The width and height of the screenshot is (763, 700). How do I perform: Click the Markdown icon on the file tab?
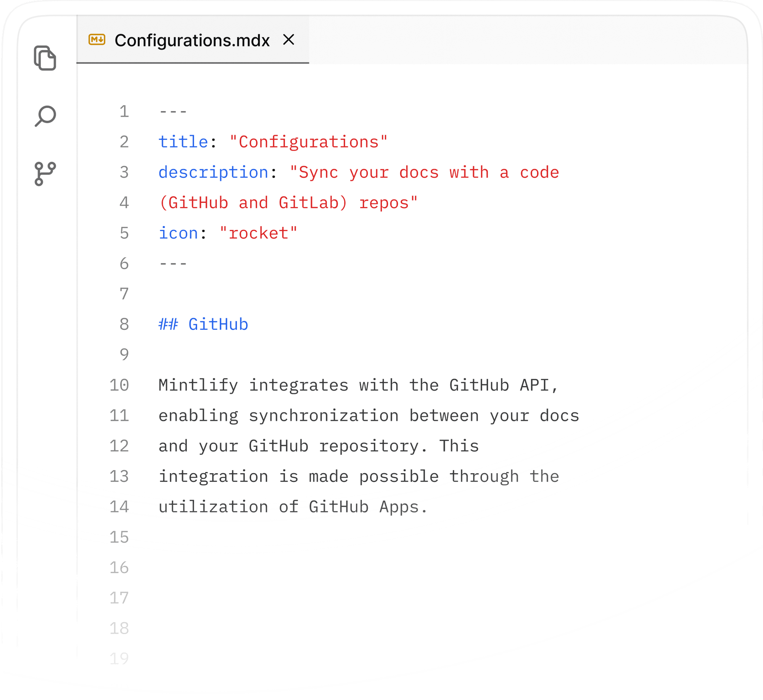[x=97, y=39]
